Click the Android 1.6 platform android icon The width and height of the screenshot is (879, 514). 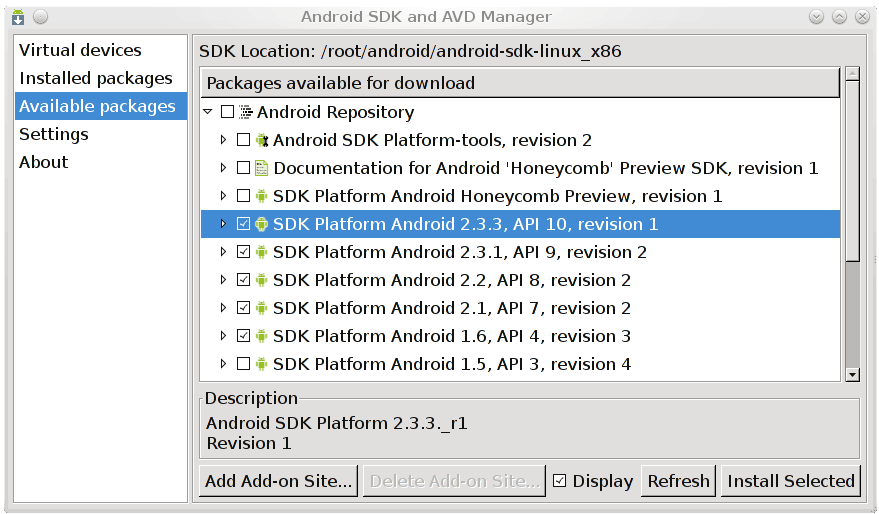tap(262, 336)
